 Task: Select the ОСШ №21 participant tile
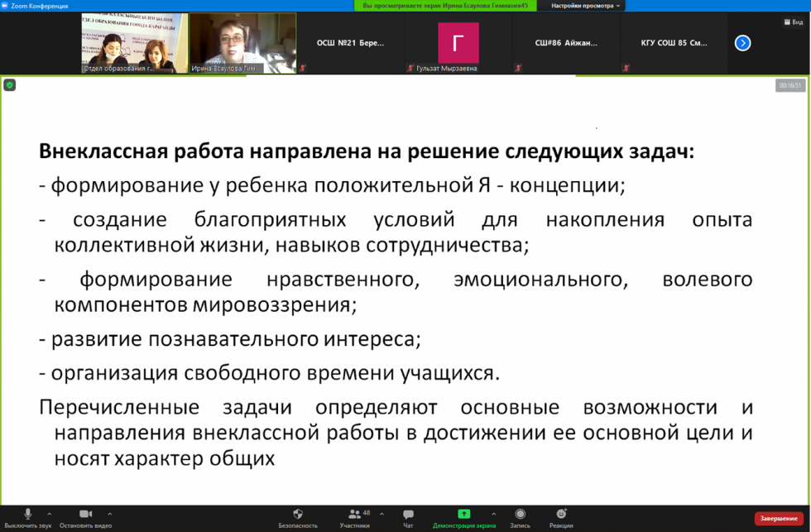click(x=350, y=43)
